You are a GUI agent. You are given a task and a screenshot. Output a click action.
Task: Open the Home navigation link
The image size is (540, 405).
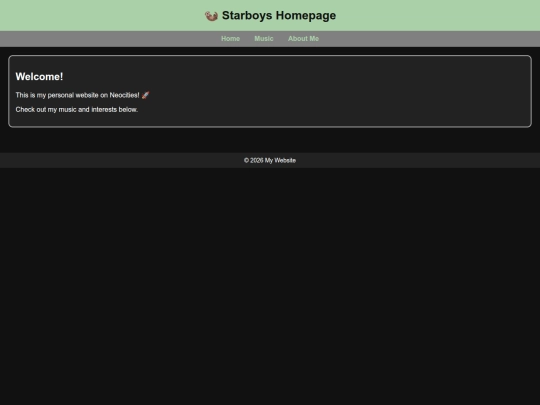[x=230, y=39]
